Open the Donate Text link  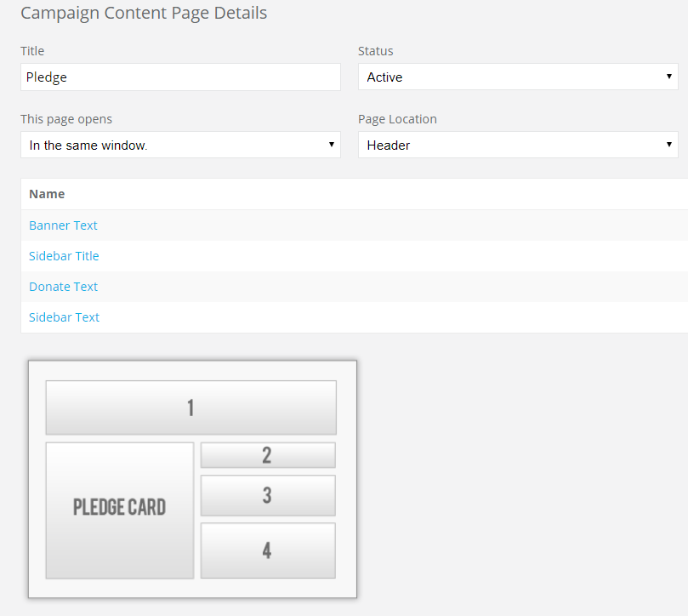coord(63,287)
